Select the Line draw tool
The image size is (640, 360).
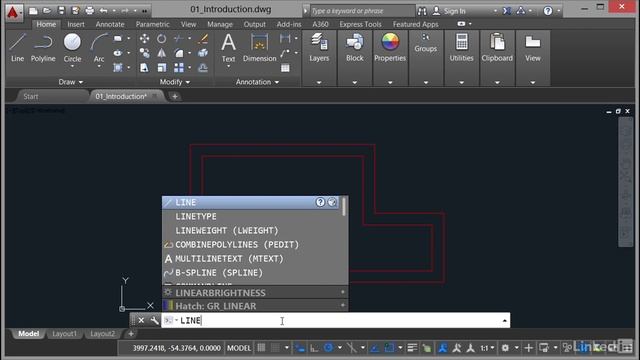(x=17, y=48)
